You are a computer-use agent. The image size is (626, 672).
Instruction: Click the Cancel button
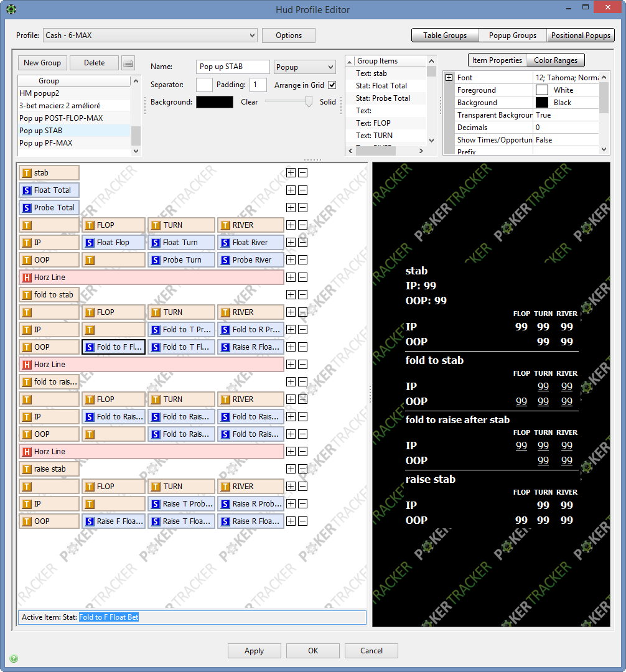tap(371, 651)
